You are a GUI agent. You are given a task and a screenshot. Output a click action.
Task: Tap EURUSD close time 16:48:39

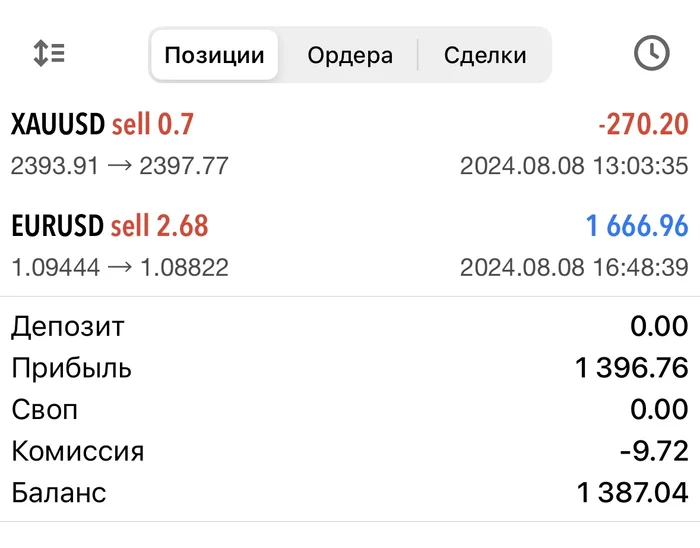pyautogui.click(x=574, y=267)
